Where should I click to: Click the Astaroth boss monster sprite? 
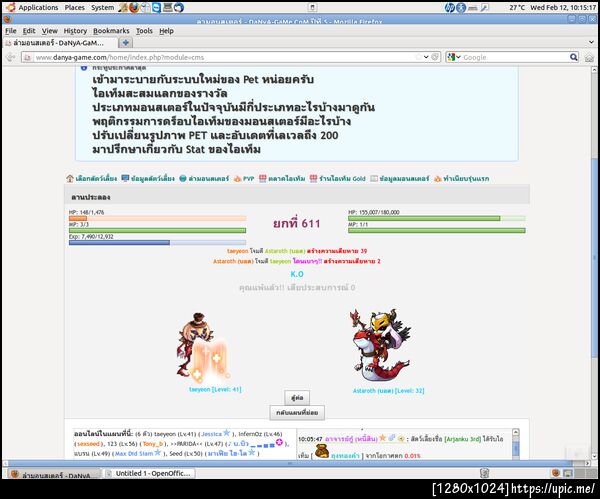[380, 345]
